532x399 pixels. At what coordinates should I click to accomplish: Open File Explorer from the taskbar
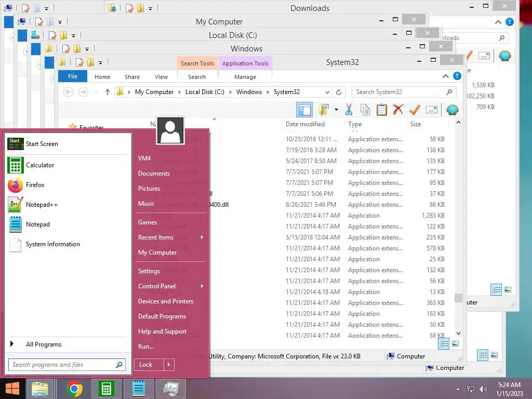point(40,389)
